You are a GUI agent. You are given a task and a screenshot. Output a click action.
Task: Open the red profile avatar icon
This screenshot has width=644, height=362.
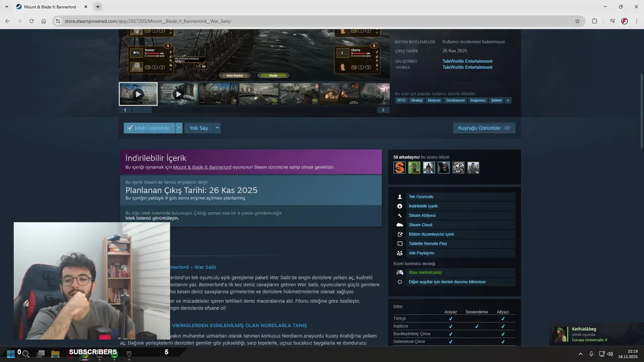point(624,21)
